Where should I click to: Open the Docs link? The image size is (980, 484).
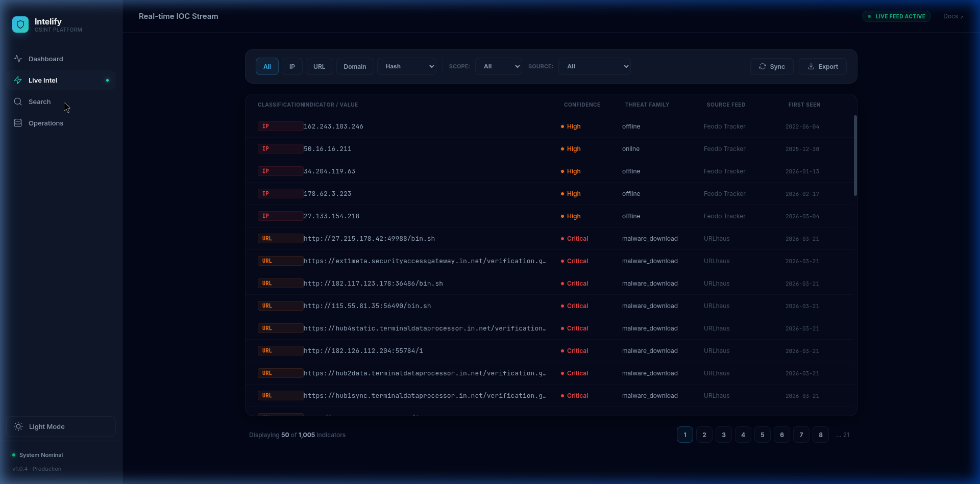952,16
